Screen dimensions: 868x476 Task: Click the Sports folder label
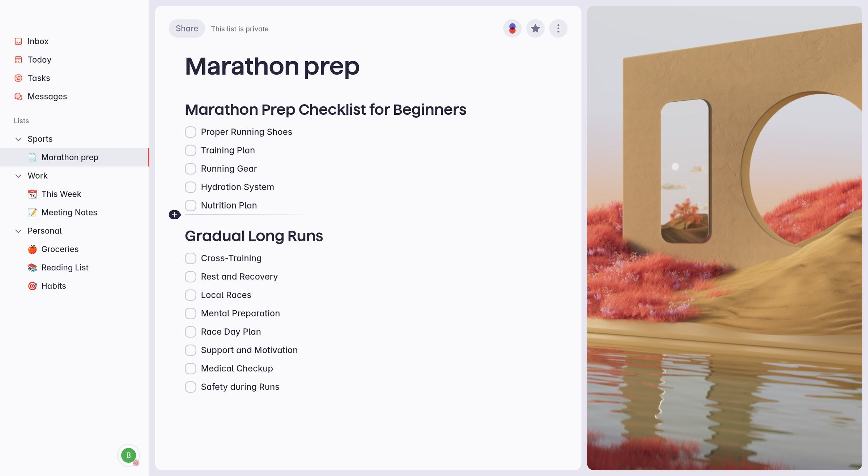coord(40,139)
